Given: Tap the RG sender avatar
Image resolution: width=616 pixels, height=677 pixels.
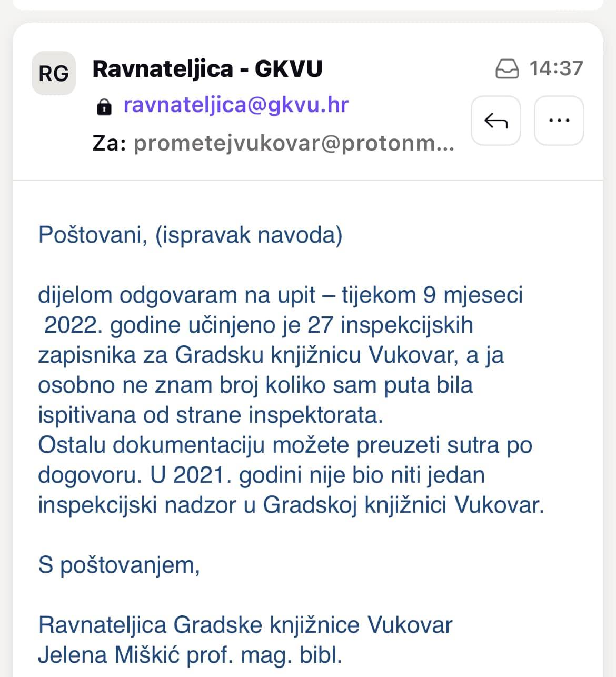Looking at the screenshot, I should tap(54, 73).
